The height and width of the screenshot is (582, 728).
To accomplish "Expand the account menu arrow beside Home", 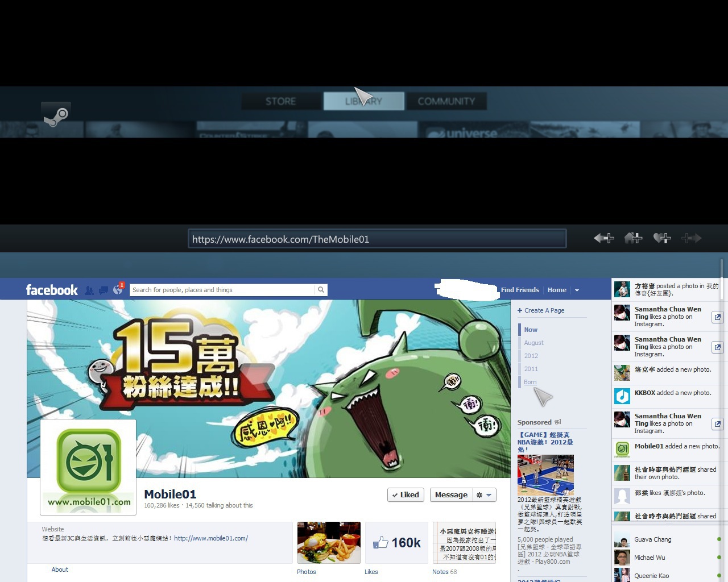I will click(577, 290).
